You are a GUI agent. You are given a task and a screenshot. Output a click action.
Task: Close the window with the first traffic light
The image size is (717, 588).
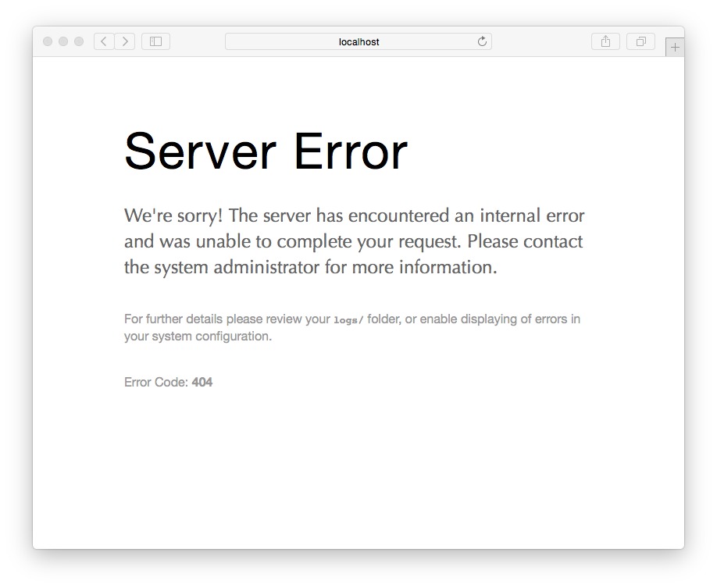tap(48, 41)
